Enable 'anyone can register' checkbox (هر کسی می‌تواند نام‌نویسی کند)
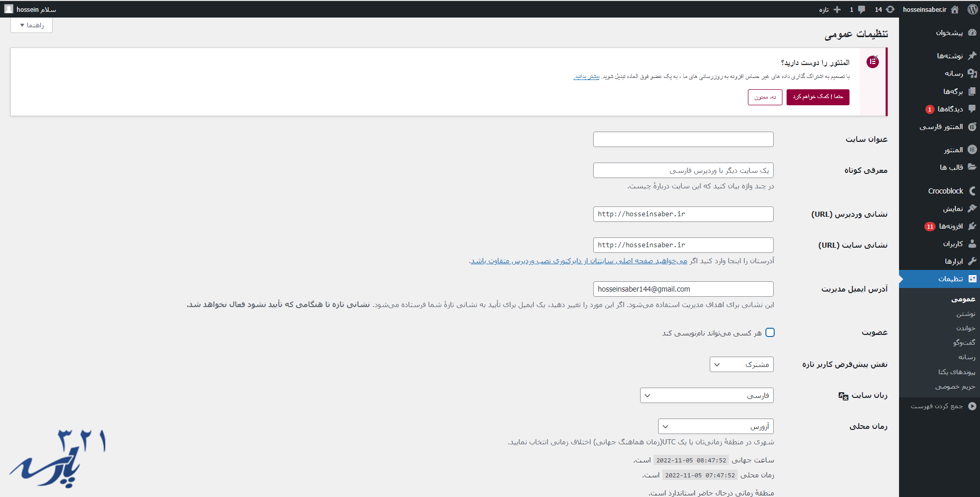 tap(770, 332)
